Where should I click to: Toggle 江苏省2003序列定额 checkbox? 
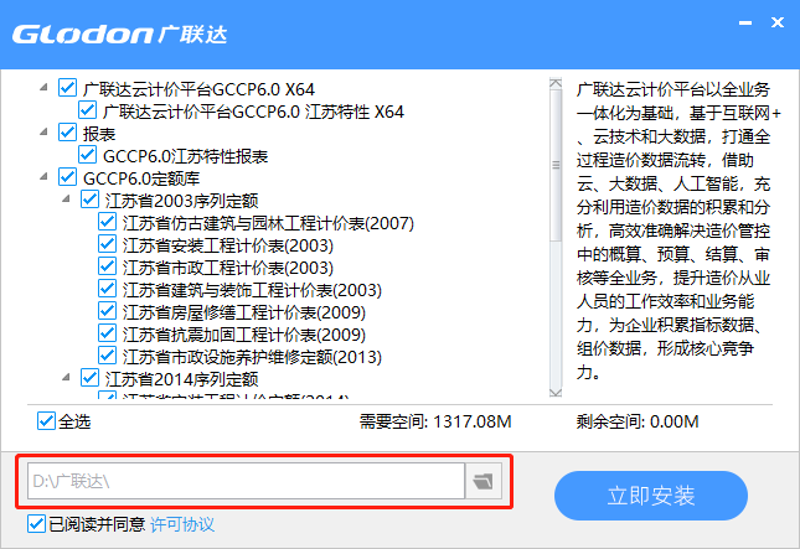point(89,199)
